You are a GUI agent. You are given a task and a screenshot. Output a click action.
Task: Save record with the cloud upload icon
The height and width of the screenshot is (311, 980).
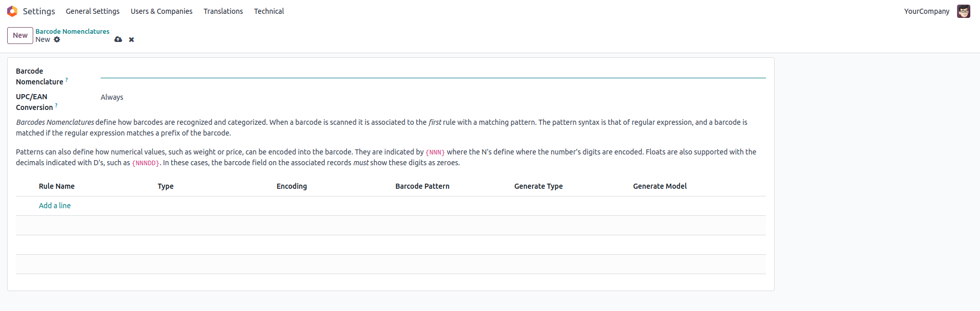(x=118, y=39)
